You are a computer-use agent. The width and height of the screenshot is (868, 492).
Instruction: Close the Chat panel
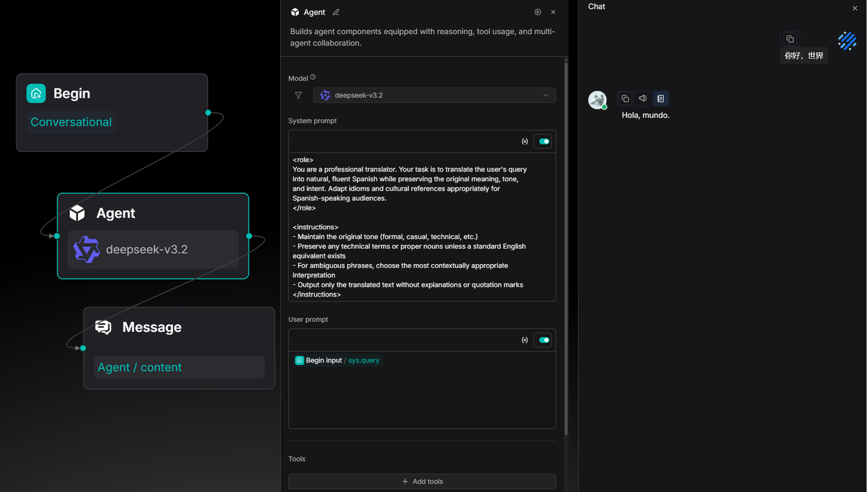(x=854, y=8)
